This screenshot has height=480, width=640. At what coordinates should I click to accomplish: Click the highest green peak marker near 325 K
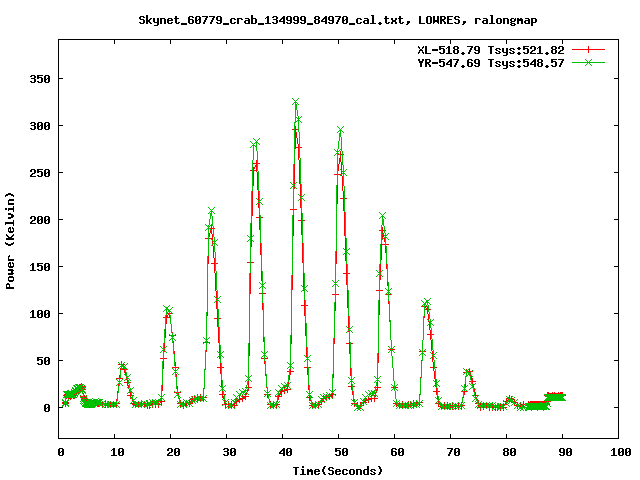coord(296,102)
